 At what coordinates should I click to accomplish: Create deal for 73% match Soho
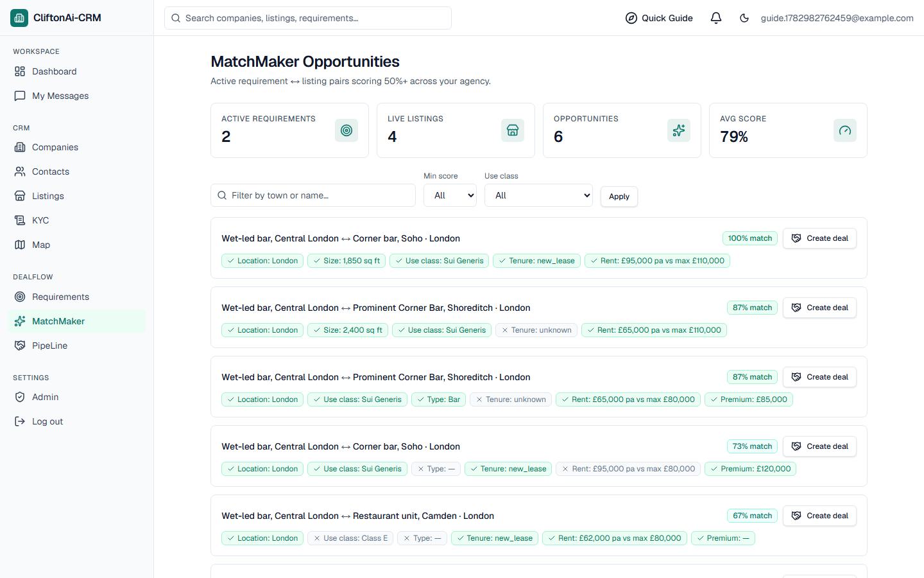click(819, 446)
